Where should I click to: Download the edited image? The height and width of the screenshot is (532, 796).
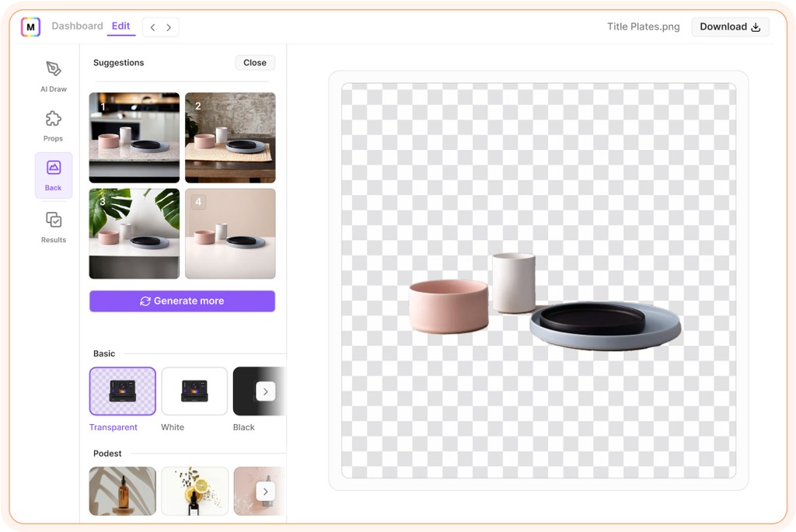tap(730, 27)
